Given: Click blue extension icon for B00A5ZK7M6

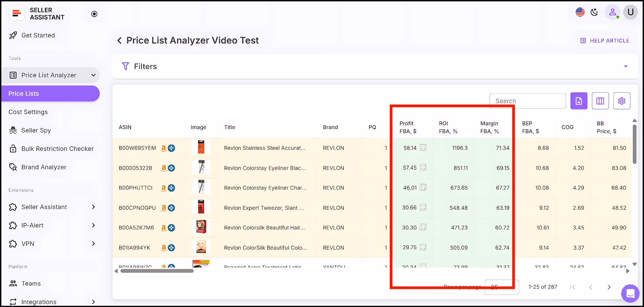Looking at the screenshot, I should [x=171, y=228].
